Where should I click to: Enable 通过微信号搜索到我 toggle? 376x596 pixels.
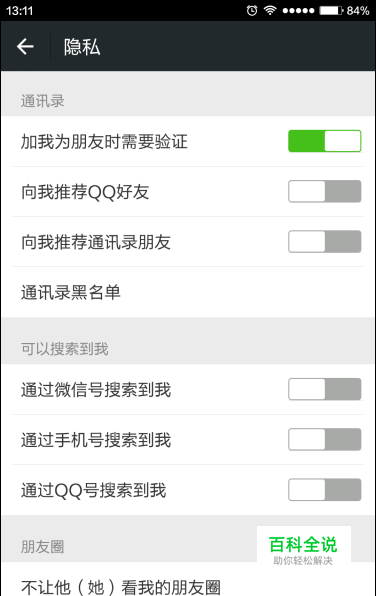point(324,389)
